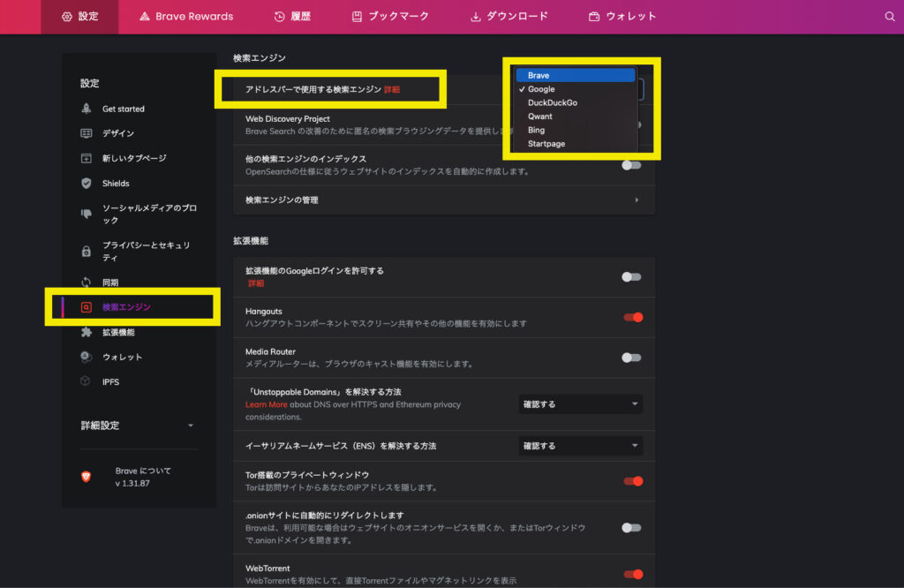Click the wallet icon in top bar

(x=594, y=17)
